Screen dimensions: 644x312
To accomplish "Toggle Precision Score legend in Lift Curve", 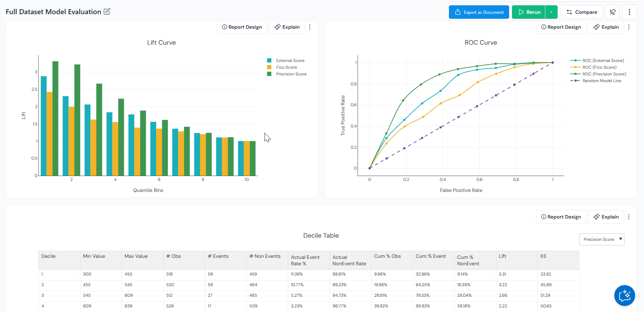I will (287, 74).
